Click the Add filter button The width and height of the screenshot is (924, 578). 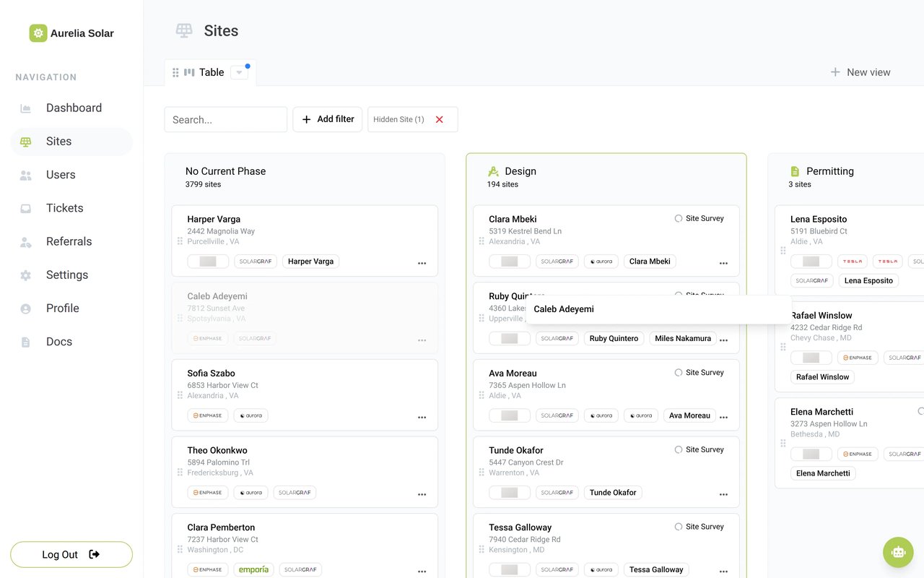coord(328,119)
